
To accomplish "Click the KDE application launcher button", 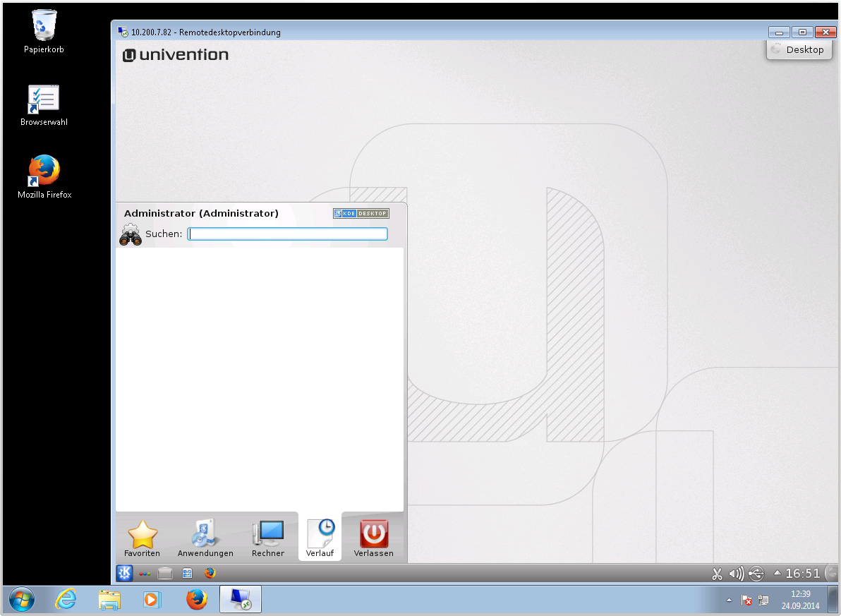I will 124,573.
